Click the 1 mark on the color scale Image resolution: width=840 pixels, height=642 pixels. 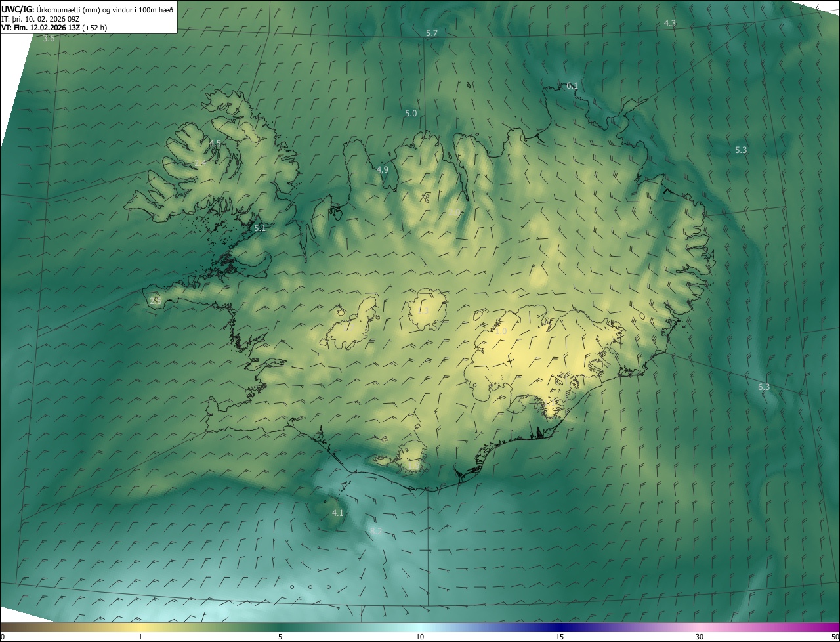[x=140, y=637]
